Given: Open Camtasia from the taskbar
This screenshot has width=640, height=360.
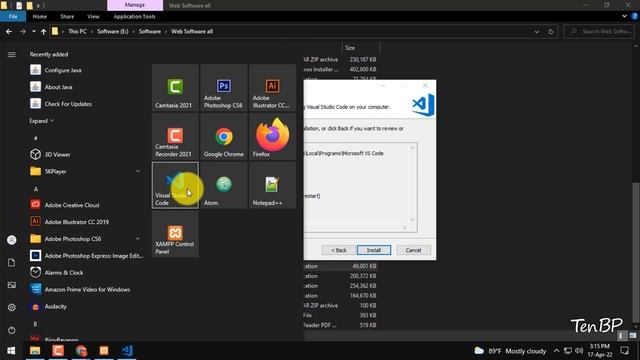Looking at the screenshot, I should tap(58, 351).
